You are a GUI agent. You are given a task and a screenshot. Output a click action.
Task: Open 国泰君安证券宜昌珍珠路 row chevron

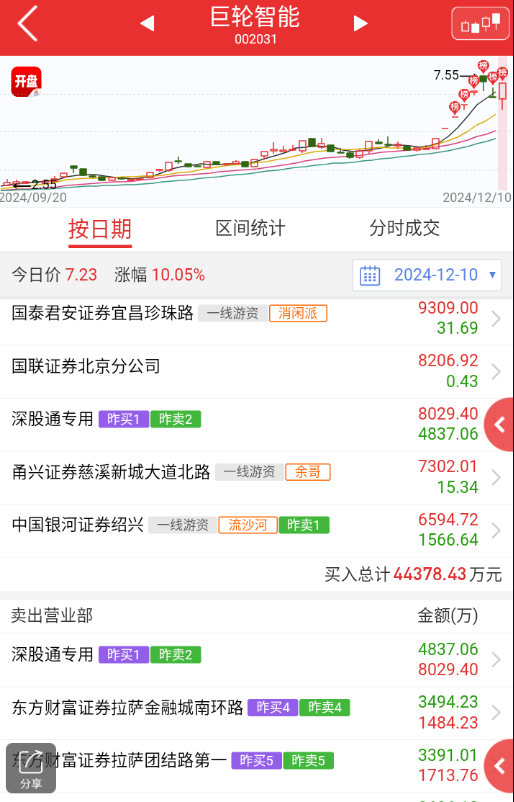click(496, 319)
